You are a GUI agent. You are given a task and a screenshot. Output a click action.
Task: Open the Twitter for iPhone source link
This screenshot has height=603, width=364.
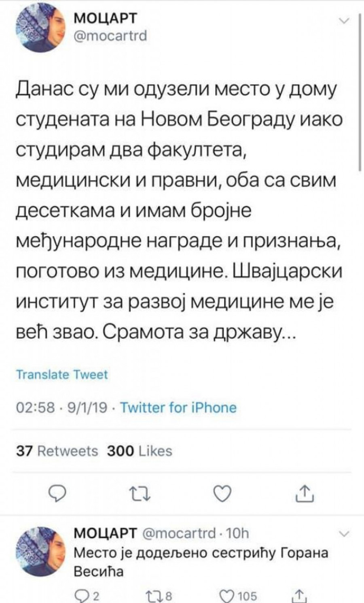tap(178, 407)
